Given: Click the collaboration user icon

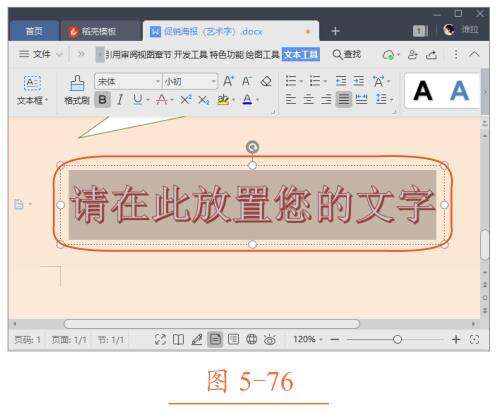Looking at the screenshot, I should click(x=413, y=54).
